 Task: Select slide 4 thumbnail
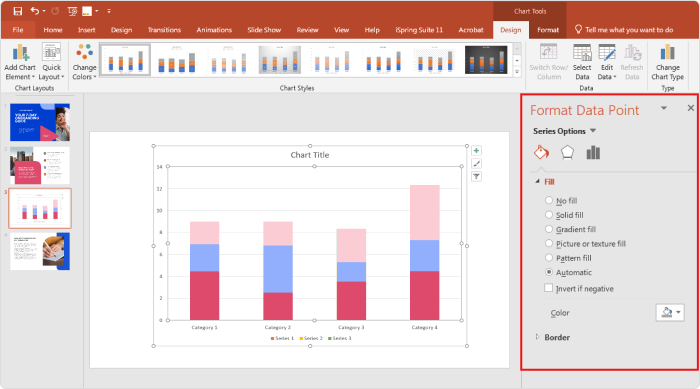pos(40,251)
